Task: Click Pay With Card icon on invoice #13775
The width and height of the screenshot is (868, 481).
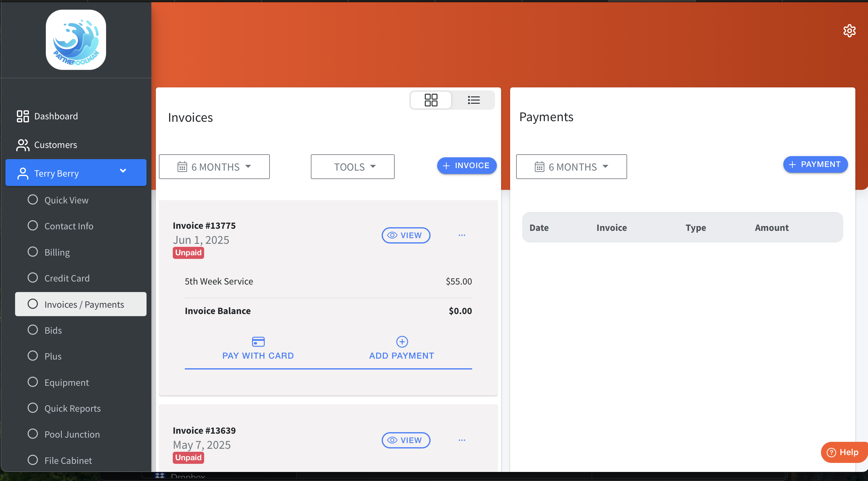Action: 258,341
